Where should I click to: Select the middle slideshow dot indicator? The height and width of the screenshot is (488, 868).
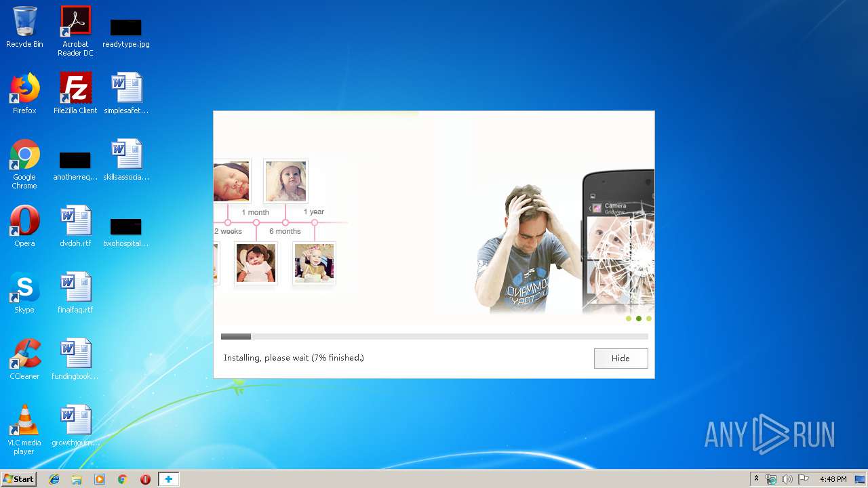[639, 319]
